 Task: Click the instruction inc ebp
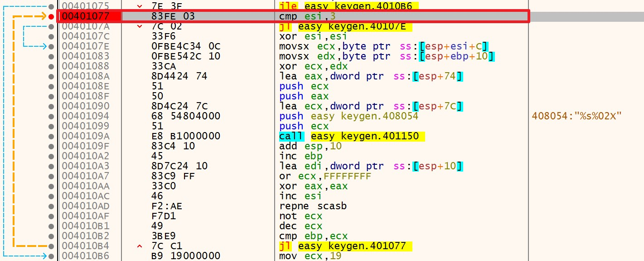(298, 156)
